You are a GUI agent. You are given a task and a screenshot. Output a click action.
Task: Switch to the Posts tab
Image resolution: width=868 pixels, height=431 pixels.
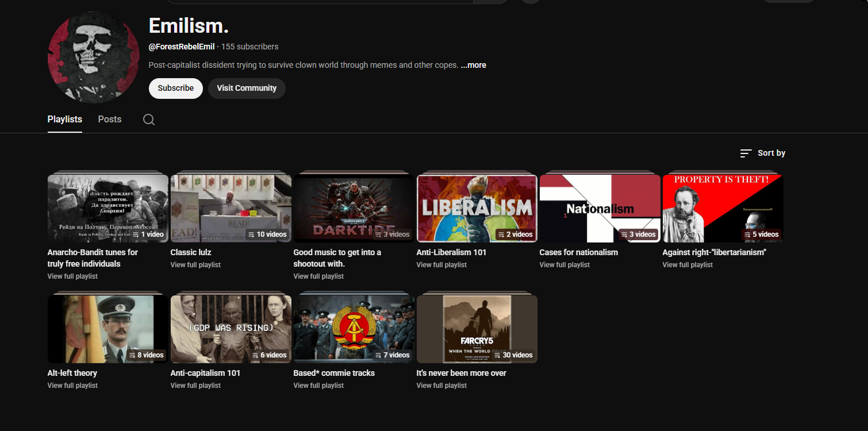pos(109,120)
